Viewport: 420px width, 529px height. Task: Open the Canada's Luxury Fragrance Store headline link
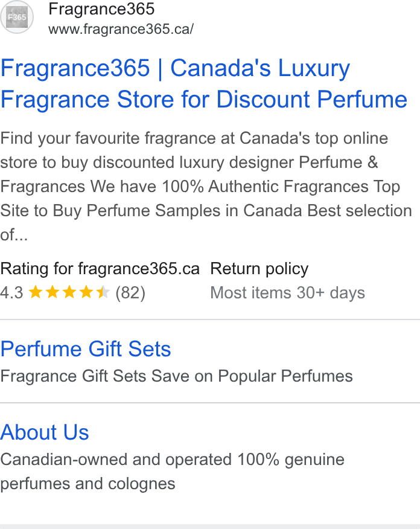pyautogui.click(x=204, y=83)
